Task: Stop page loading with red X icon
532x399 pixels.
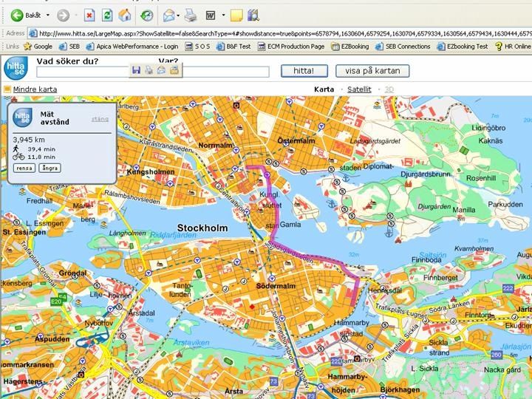Action: pyautogui.click(x=89, y=16)
